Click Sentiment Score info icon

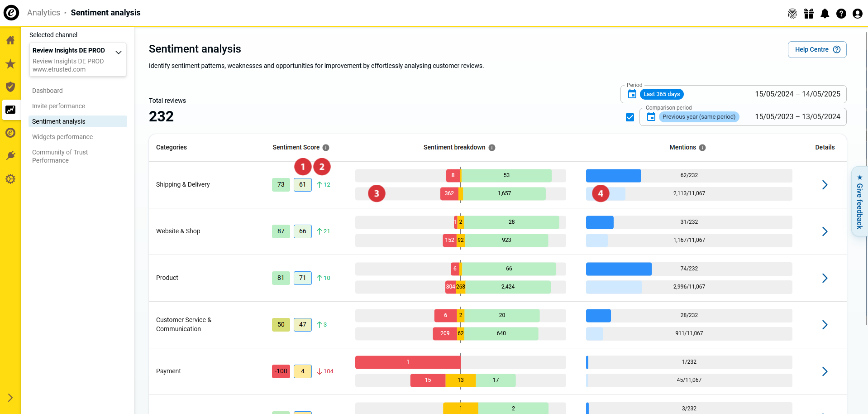point(326,148)
